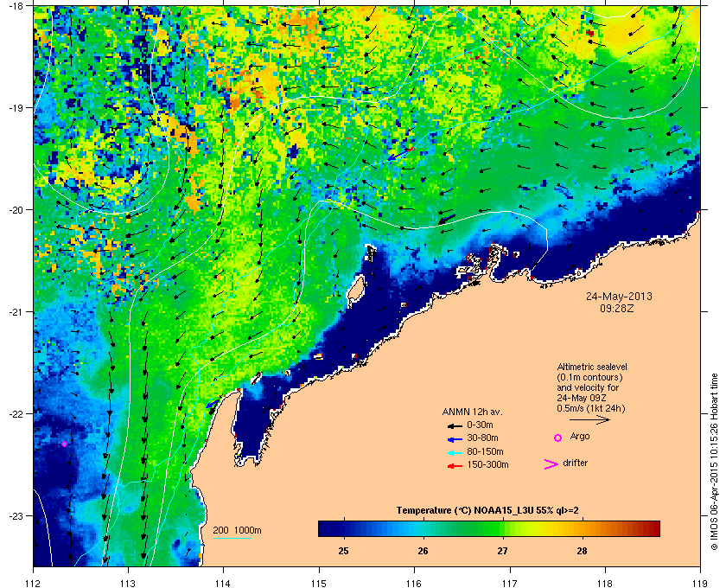Click the latitude label -22
Screen dimensions: 726x588
[16, 413]
